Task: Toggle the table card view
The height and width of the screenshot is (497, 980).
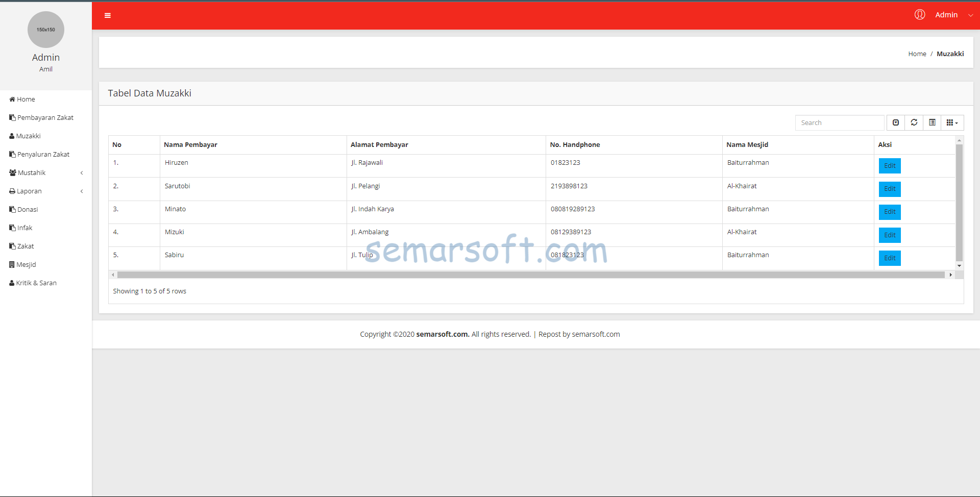Action: click(933, 122)
